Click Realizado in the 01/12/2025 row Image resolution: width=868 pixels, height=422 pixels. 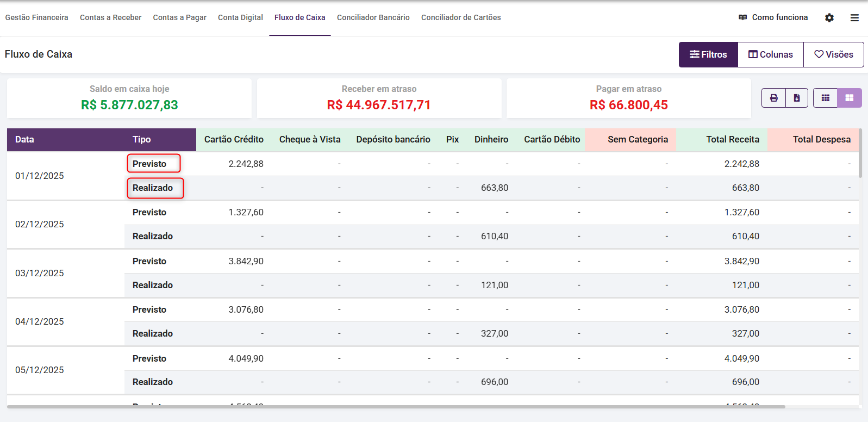(x=153, y=188)
